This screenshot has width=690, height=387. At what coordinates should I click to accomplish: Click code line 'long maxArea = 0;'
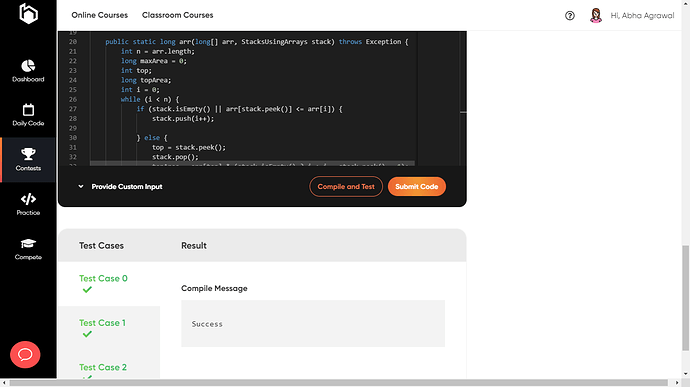(x=154, y=61)
